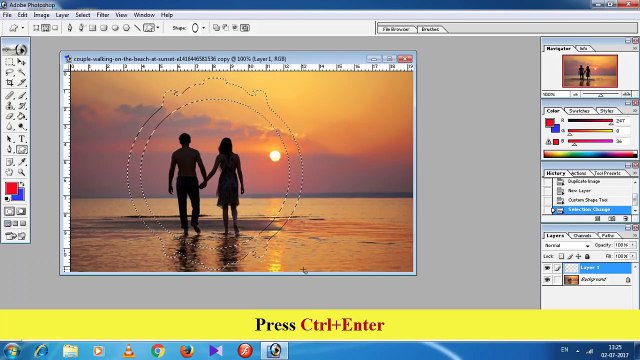Select the Notes tool

coord(9,162)
